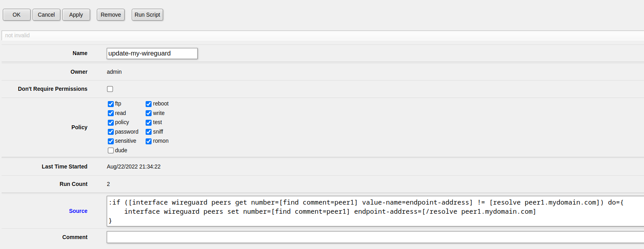Toggle Don't Require Permissions checkbox

point(110,89)
